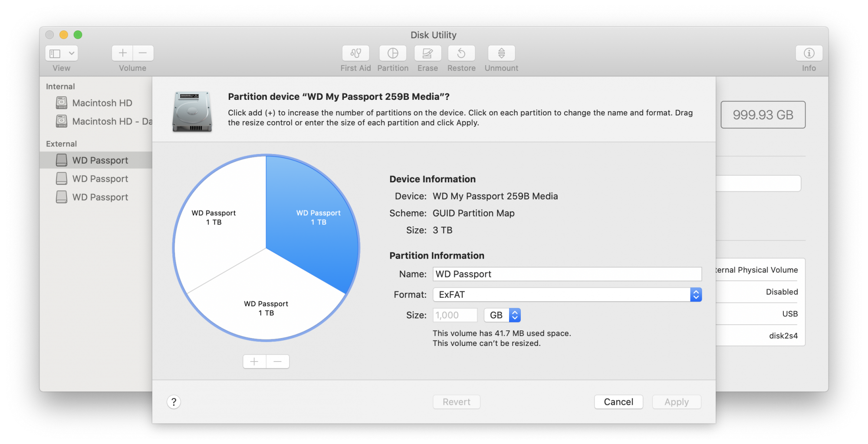
Task: Add a volume with toolbar plus
Action: [x=122, y=53]
